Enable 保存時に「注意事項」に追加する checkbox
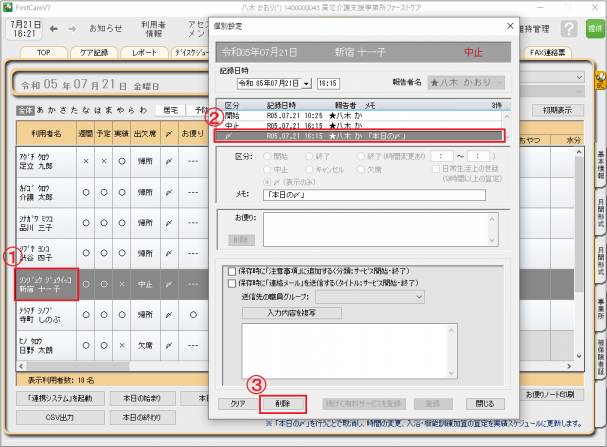The height and width of the screenshot is (447, 607). click(x=232, y=270)
